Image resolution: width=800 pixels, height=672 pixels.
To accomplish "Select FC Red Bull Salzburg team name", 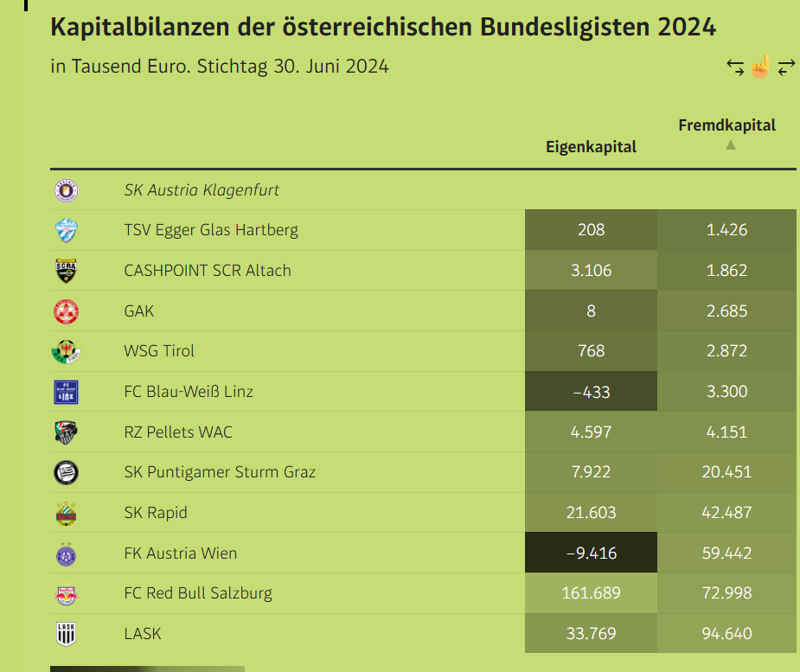I will (198, 593).
